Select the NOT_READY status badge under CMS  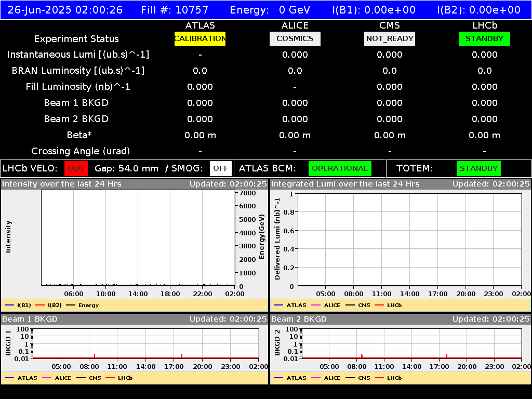pyautogui.click(x=390, y=38)
